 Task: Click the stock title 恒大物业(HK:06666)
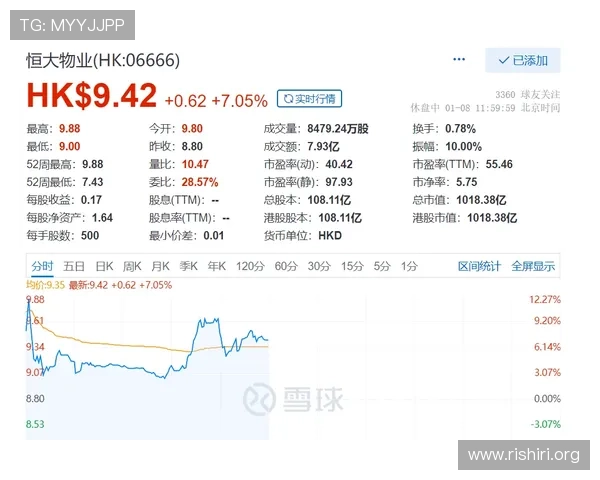coord(103,60)
